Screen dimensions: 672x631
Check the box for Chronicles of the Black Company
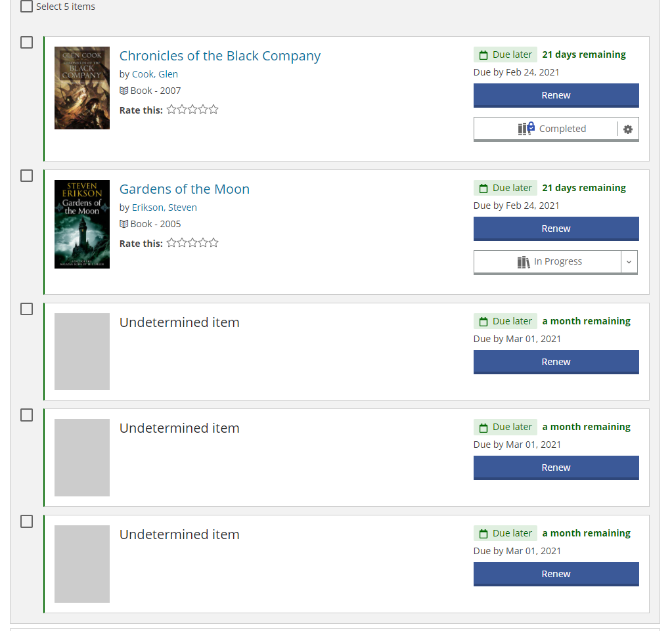point(26,43)
